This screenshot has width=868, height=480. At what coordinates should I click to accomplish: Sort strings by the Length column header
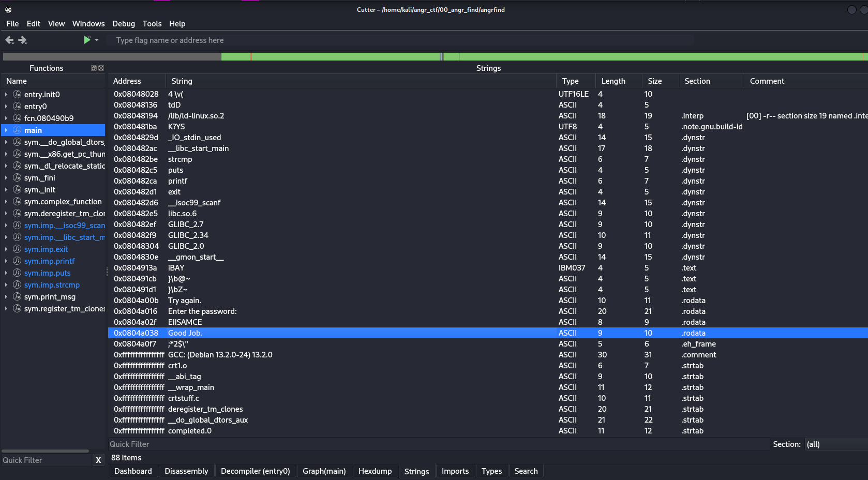tap(613, 81)
